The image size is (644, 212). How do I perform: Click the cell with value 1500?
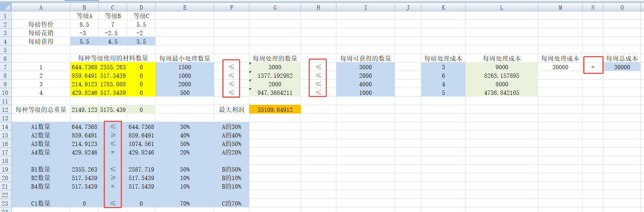(x=185, y=67)
